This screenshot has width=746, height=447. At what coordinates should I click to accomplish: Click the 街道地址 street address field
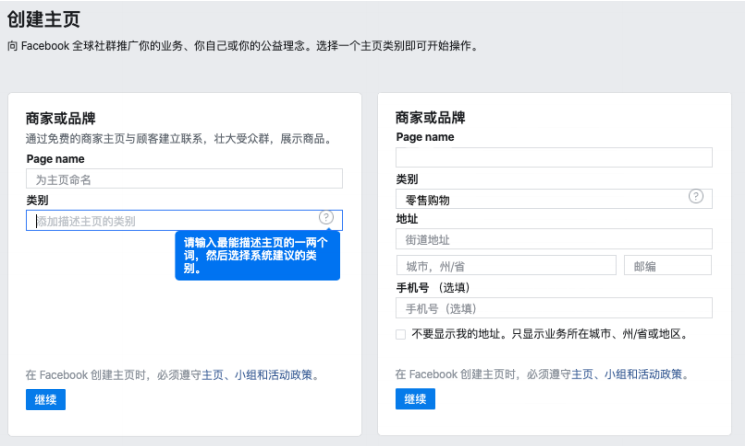(554, 239)
